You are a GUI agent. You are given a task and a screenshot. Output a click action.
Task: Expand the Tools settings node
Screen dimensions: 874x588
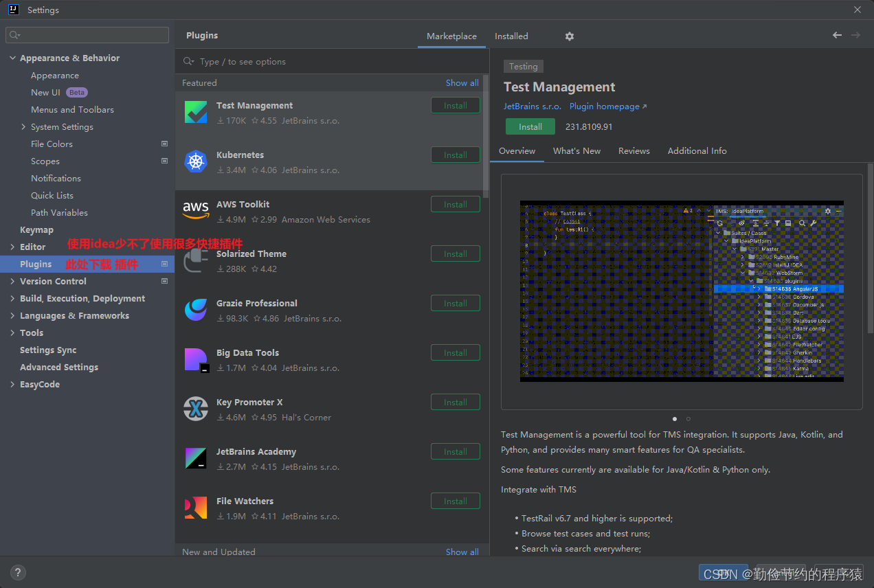click(12, 333)
